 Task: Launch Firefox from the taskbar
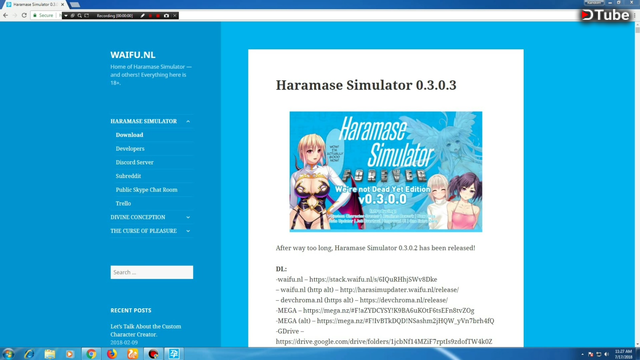(112, 354)
